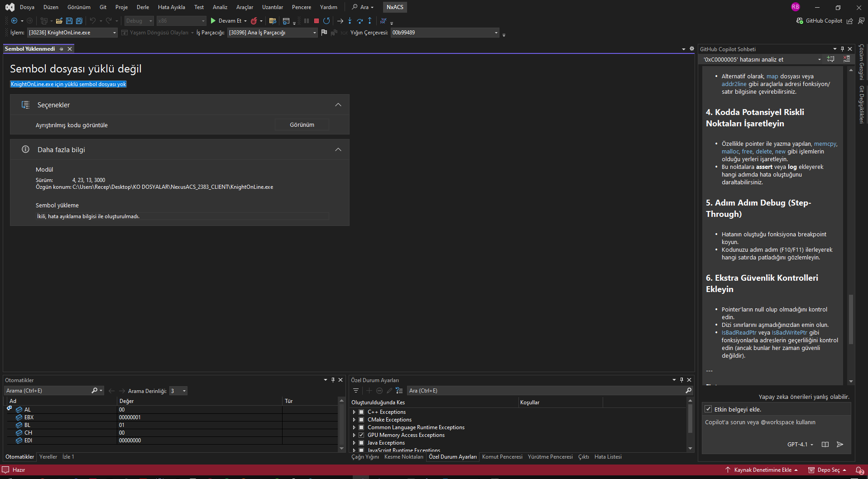
Task: Click Depo Seç in status bar
Action: coord(827,470)
